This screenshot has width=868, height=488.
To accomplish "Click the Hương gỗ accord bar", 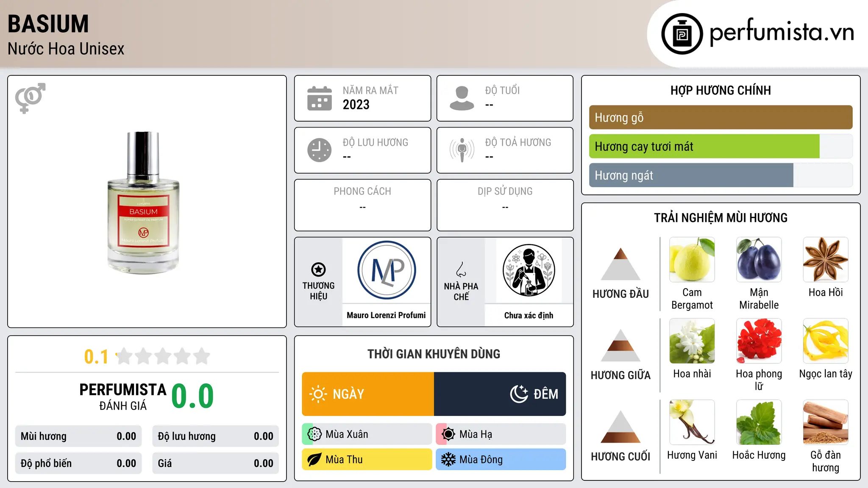I will click(721, 117).
